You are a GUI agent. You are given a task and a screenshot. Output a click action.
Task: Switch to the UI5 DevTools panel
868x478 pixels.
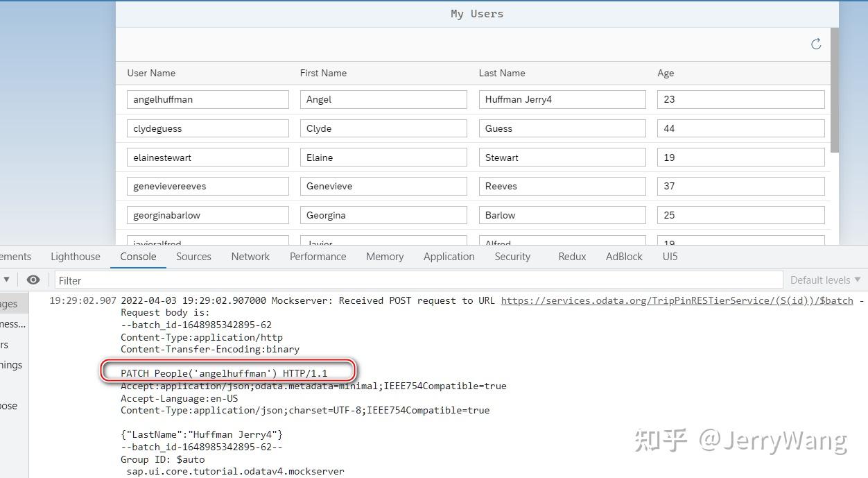coord(670,257)
